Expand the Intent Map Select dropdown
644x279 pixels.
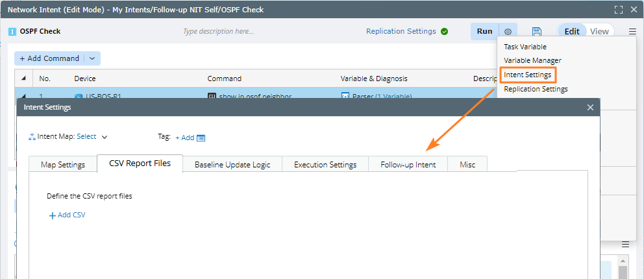[x=105, y=137]
